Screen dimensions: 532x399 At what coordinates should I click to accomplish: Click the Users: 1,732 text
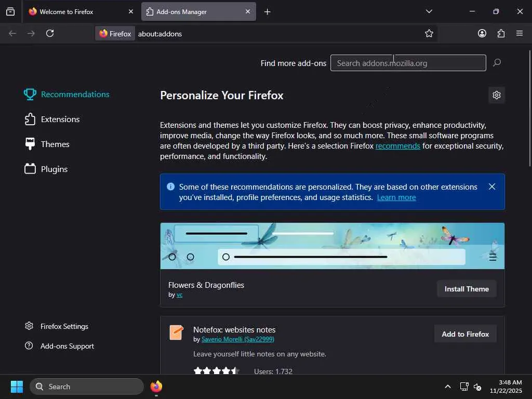pyautogui.click(x=273, y=371)
